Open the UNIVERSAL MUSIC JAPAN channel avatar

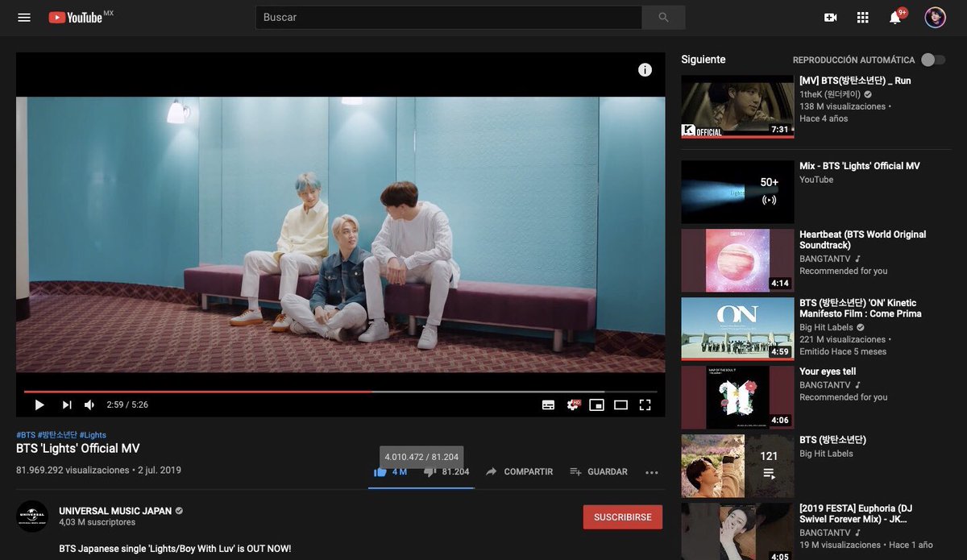pyautogui.click(x=32, y=516)
